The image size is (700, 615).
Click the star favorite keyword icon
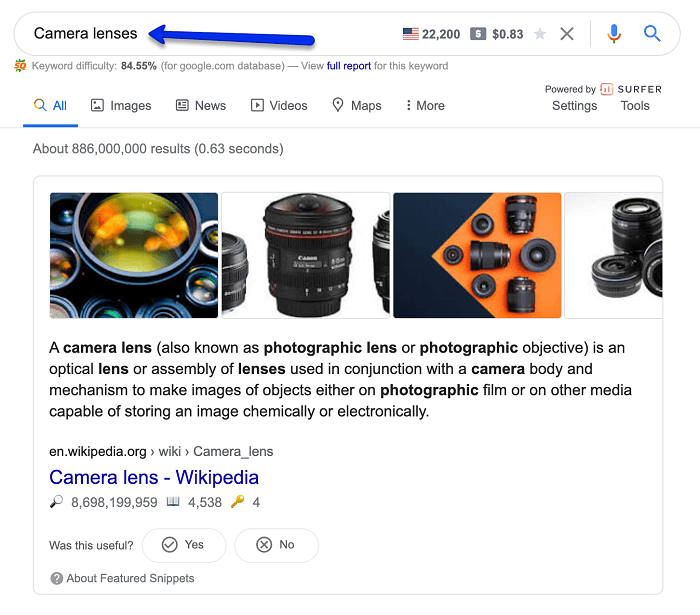pyautogui.click(x=540, y=33)
